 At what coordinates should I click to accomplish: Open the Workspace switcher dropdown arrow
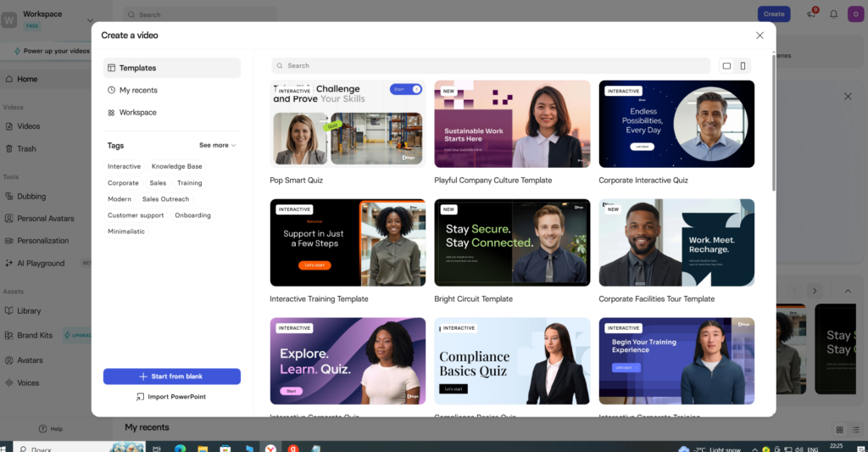90,20
